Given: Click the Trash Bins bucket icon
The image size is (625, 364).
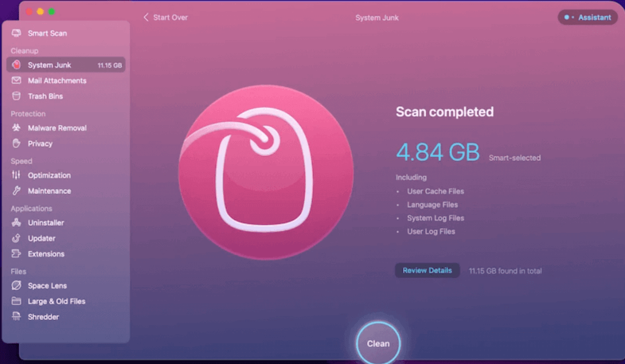Looking at the screenshot, I should point(16,96).
